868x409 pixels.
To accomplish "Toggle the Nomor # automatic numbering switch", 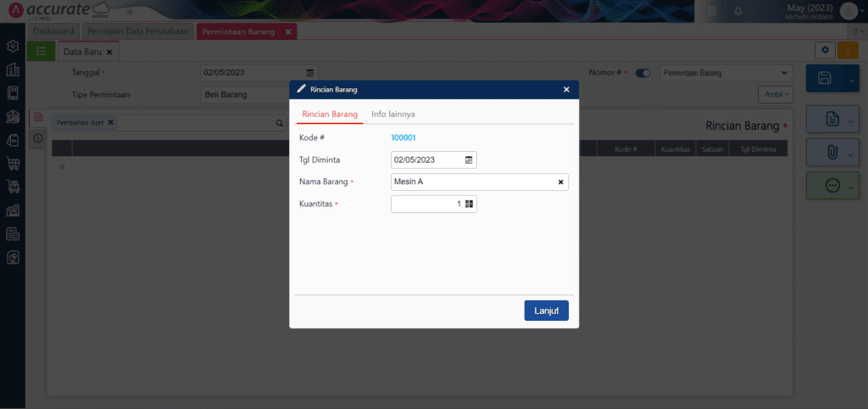I will pyautogui.click(x=643, y=73).
